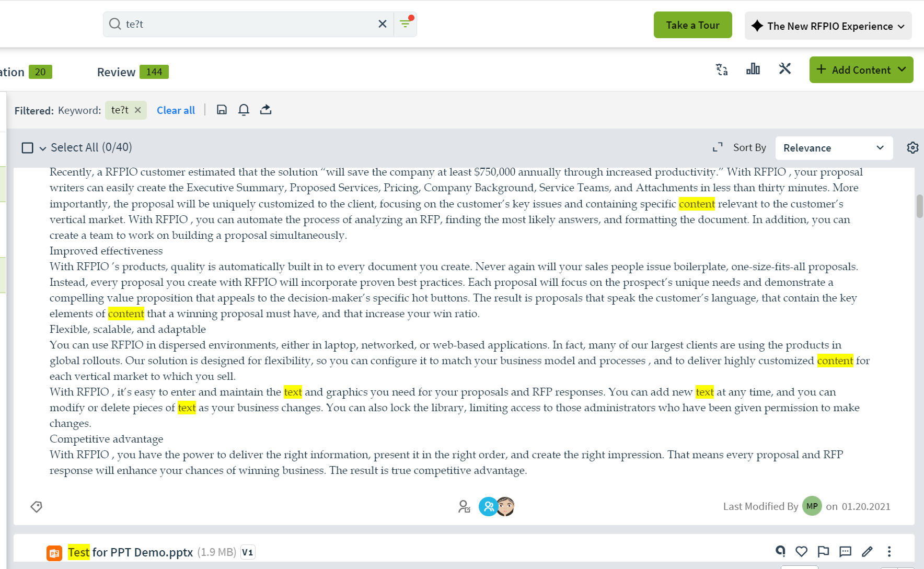
Task: Click the Take a Tour button
Action: pyautogui.click(x=692, y=25)
